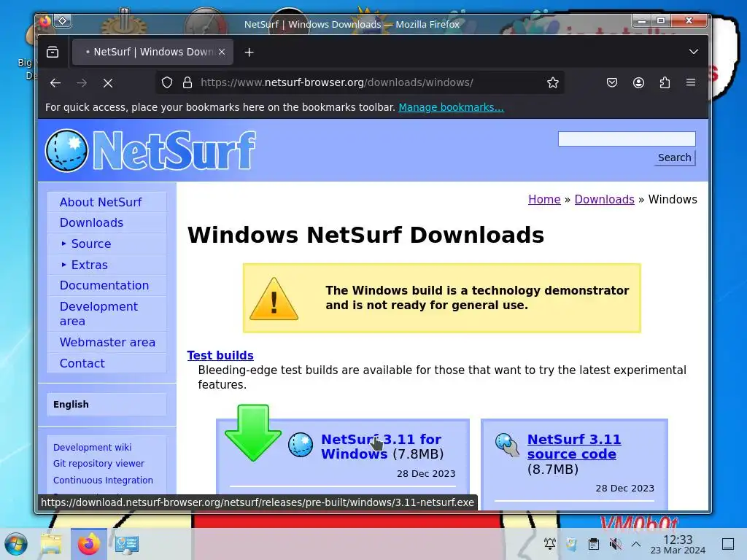Select the NetSurf Windows Downloads tab
Viewport: 747px width, 560px height.
pyautogui.click(x=152, y=52)
